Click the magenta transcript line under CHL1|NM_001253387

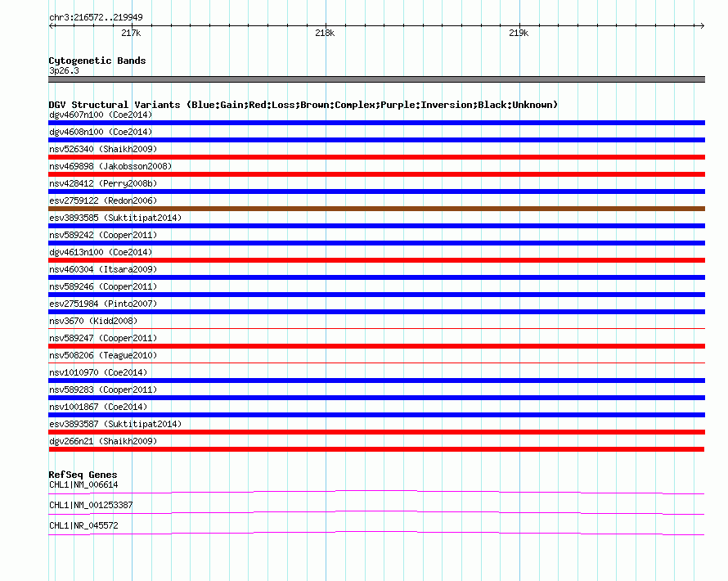click(x=376, y=512)
